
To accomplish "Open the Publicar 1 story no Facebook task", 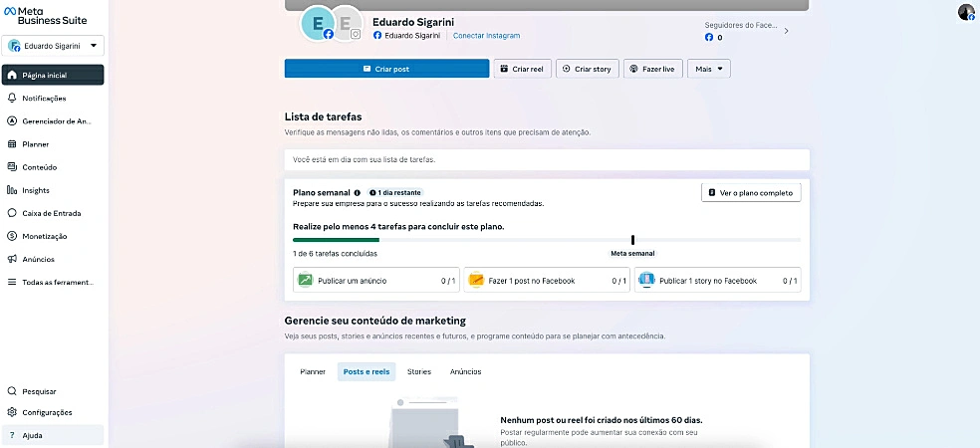I will click(717, 281).
